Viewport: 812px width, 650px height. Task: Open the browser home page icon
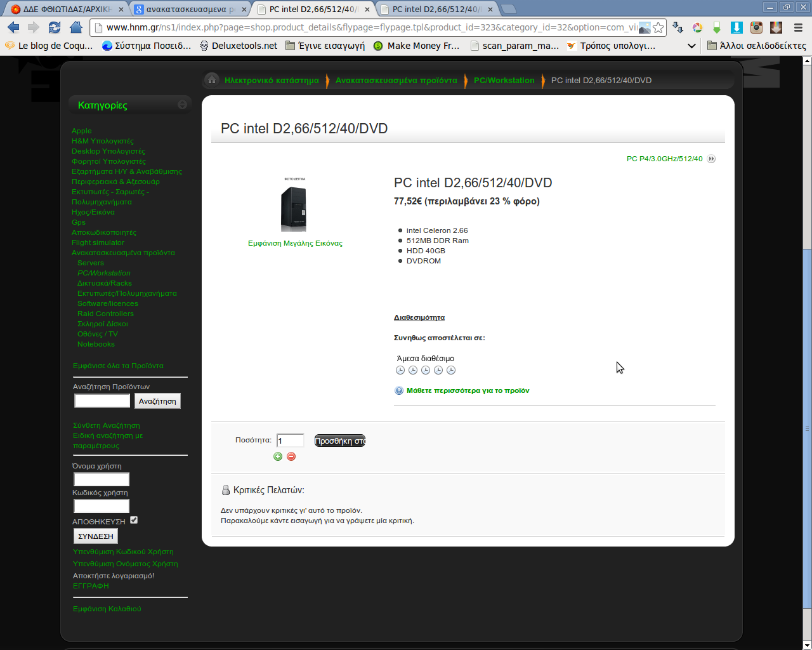pos(76,27)
